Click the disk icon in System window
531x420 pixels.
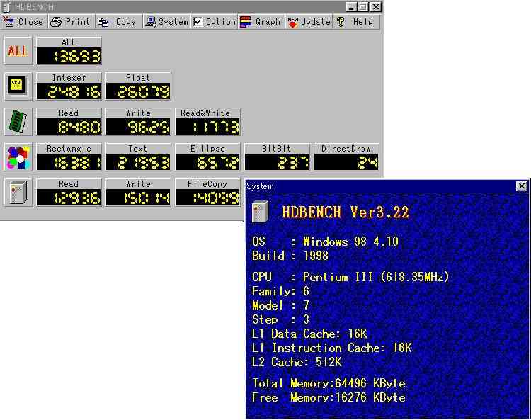click(260, 212)
